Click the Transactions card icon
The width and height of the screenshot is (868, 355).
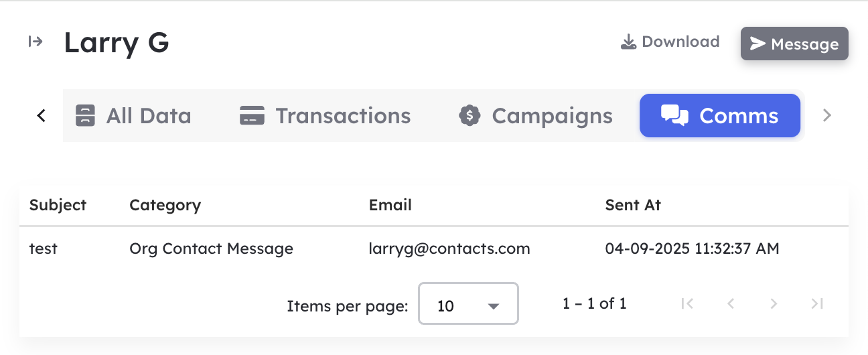[252, 115]
